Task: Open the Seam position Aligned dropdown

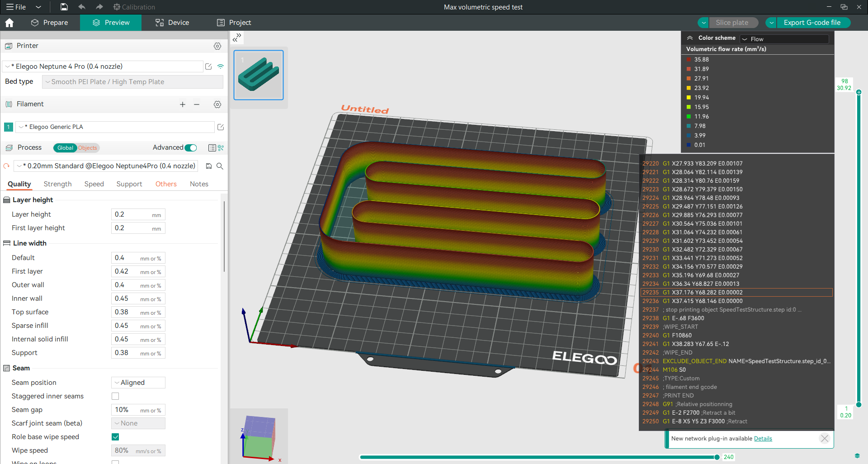Action: 138,383
